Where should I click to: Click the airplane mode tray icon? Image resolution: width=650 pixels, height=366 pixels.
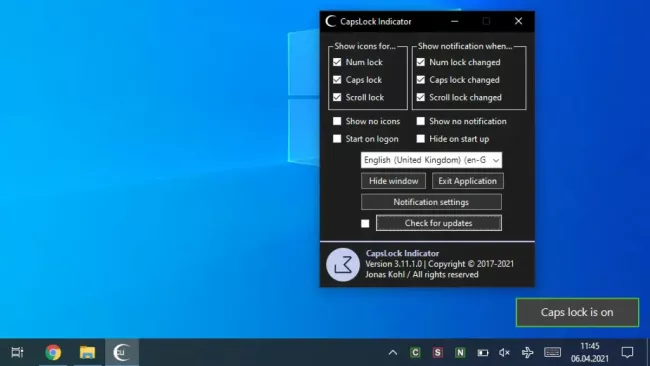[527, 353]
